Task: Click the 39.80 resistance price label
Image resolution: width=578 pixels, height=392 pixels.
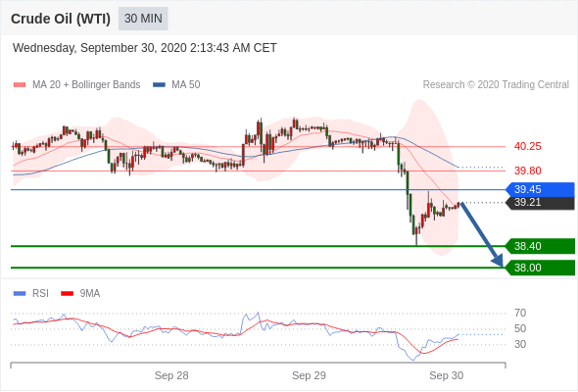Action: (x=527, y=171)
